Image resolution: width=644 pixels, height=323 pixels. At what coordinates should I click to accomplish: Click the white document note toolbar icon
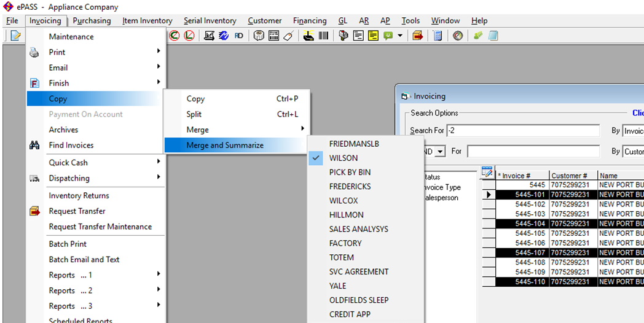coord(358,36)
